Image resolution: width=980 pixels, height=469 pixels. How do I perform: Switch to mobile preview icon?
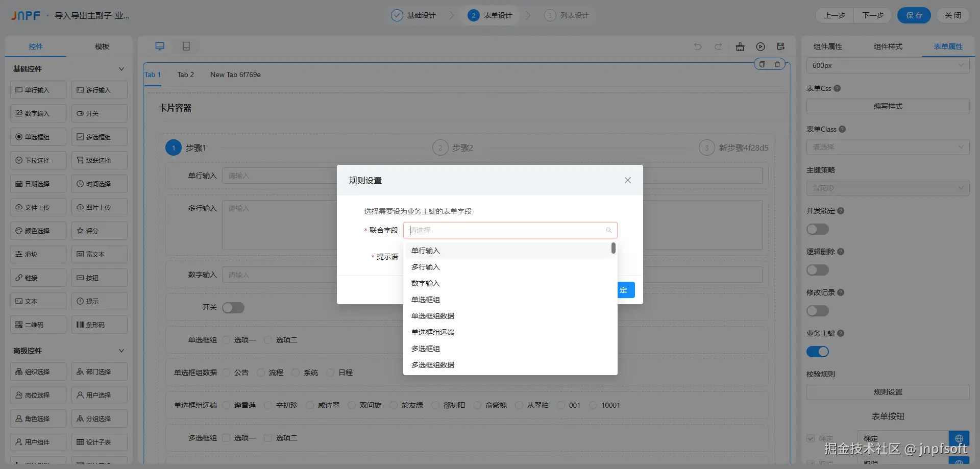click(x=186, y=46)
